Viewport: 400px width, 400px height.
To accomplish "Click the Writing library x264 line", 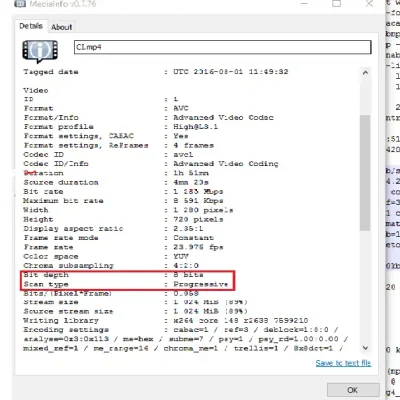I will pos(166,321).
